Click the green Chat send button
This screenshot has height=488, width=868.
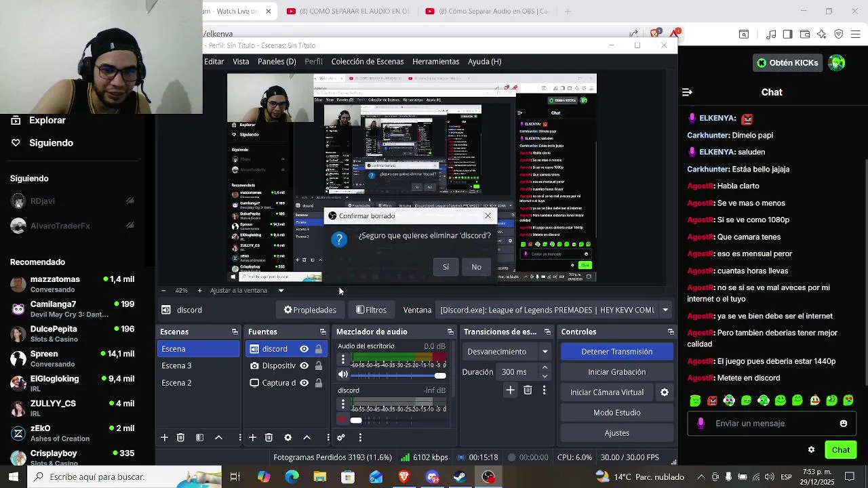[x=841, y=450]
